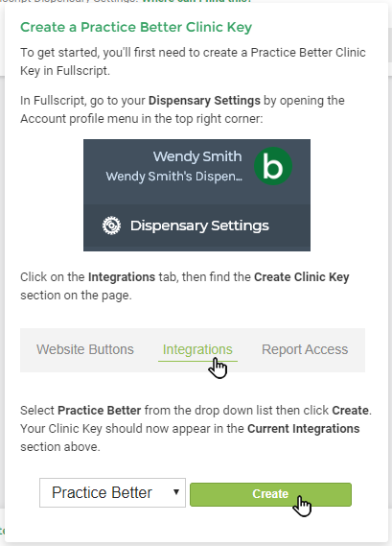Click the Wendy Smith's Dispen… subtitle
The image size is (392, 546).
(x=173, y=177)
